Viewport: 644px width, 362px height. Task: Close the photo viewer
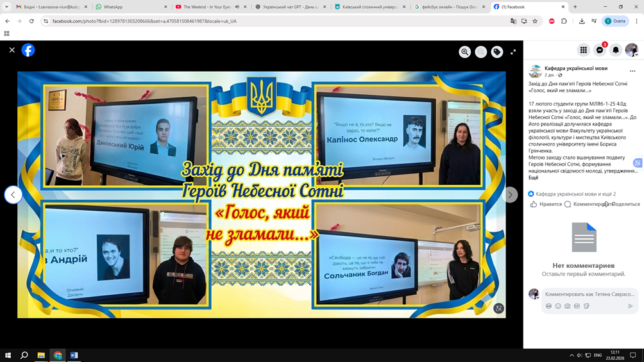tap(12, 50)
